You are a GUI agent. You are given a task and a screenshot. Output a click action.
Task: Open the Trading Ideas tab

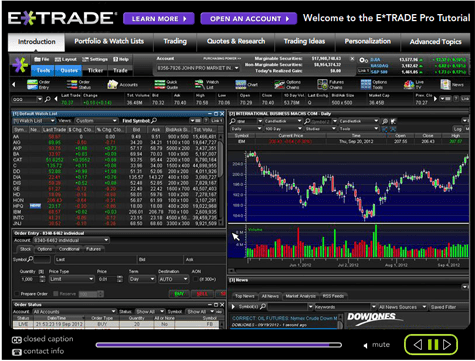click(x=304, y=41)
